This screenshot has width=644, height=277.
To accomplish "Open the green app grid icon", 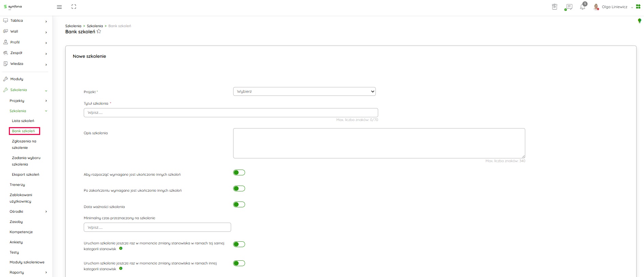I will point(638,7).
